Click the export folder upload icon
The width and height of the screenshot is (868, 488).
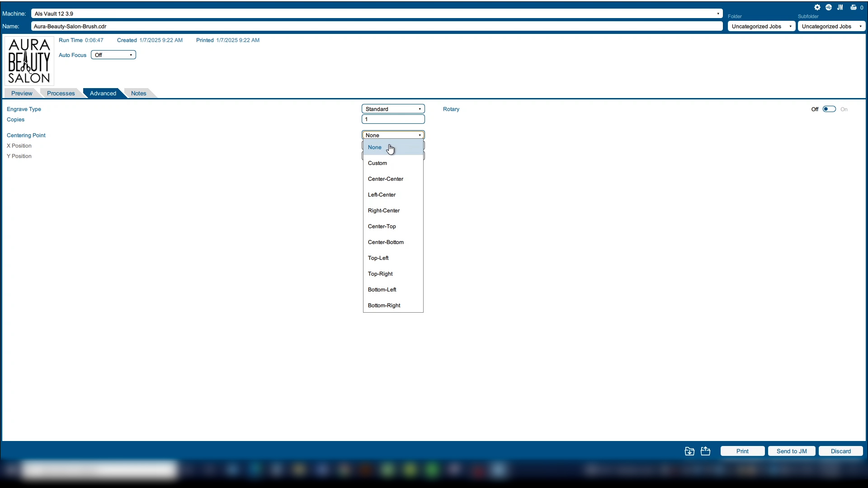(x=706, y=451)
